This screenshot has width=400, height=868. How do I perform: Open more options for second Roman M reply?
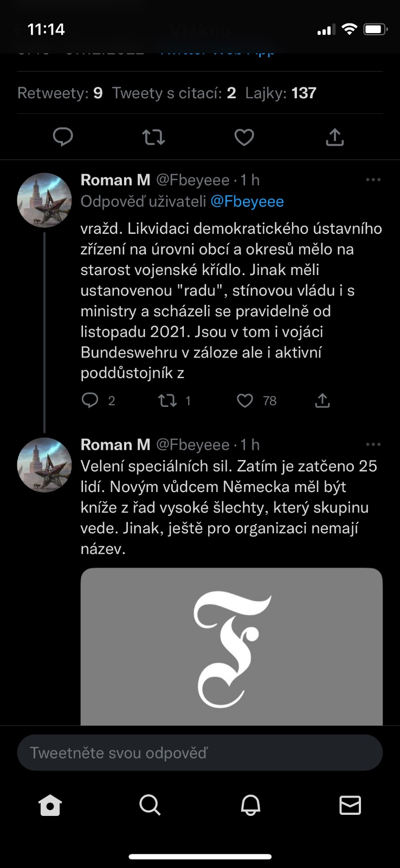(373, 444)
